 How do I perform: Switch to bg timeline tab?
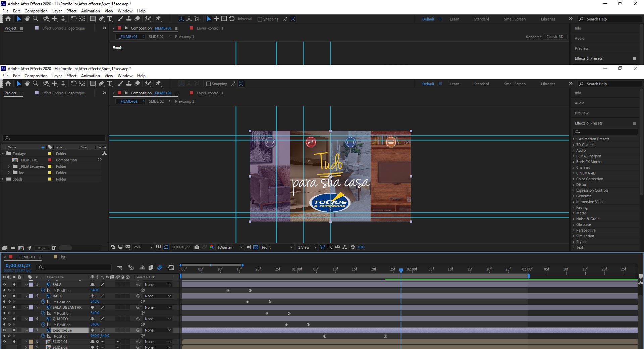(63, 257)
